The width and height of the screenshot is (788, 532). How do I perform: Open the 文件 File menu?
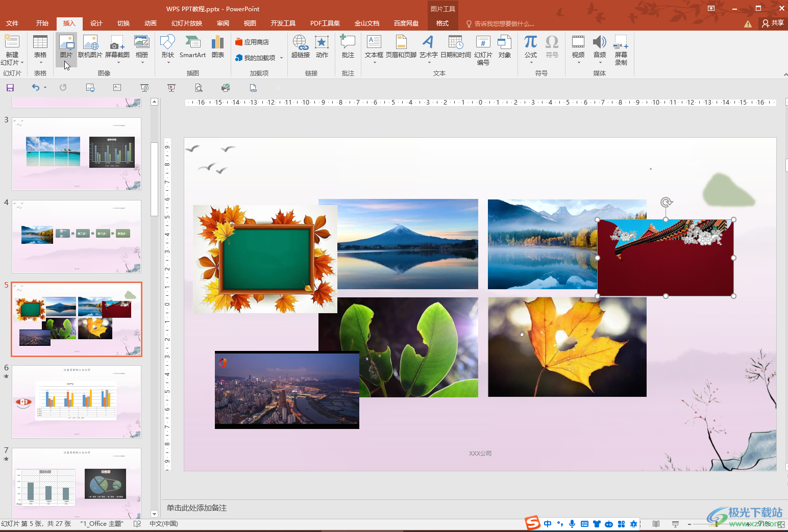(x=12, y=23)
